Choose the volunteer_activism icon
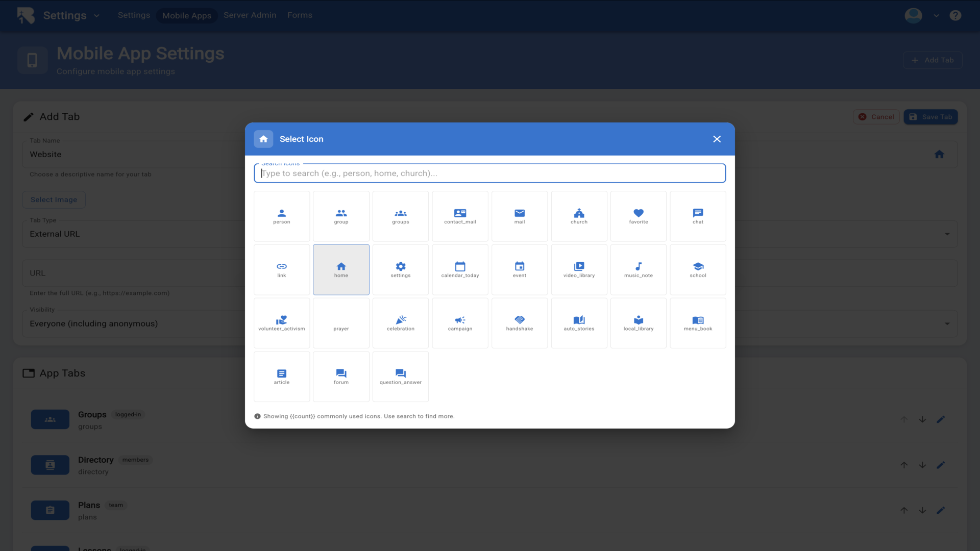 pos(281,323)
